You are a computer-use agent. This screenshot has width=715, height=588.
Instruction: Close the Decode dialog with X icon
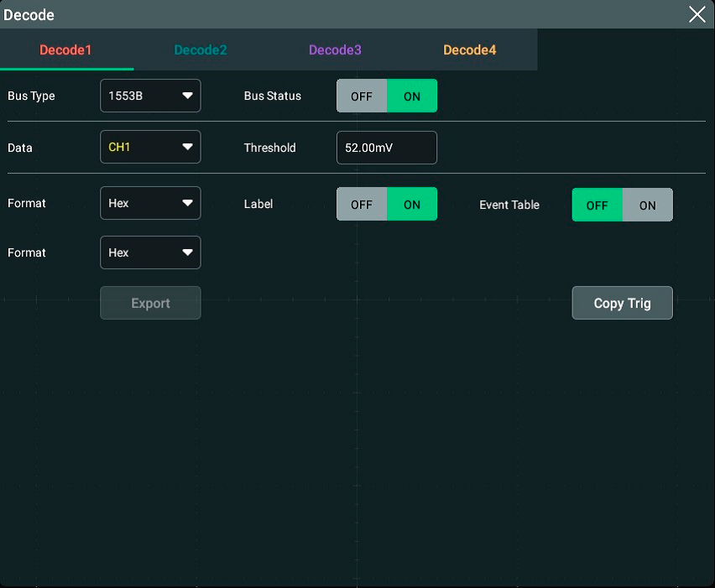point(697,14)
